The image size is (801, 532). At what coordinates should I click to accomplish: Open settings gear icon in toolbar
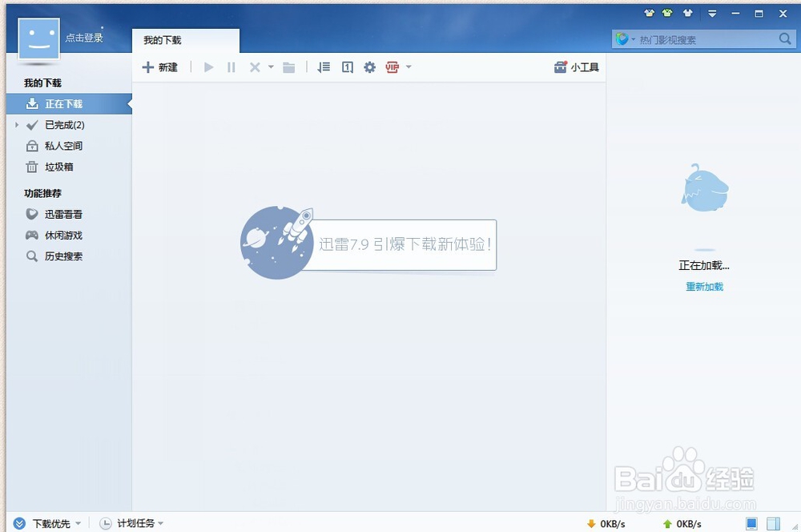pos(369,67)
